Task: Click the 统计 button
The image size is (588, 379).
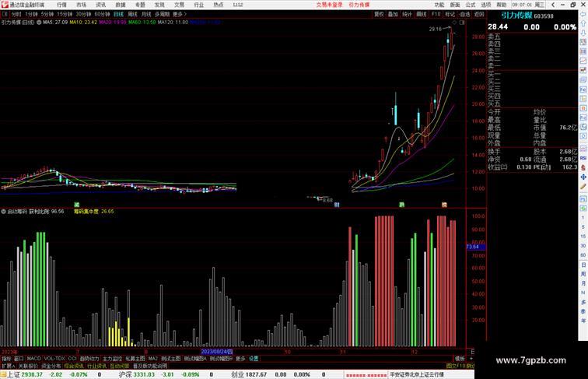Action: coord(407,14)
